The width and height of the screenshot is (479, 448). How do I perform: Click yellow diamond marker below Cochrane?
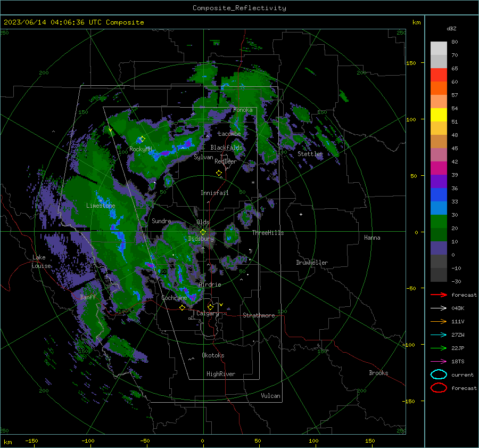click(182, 307)
